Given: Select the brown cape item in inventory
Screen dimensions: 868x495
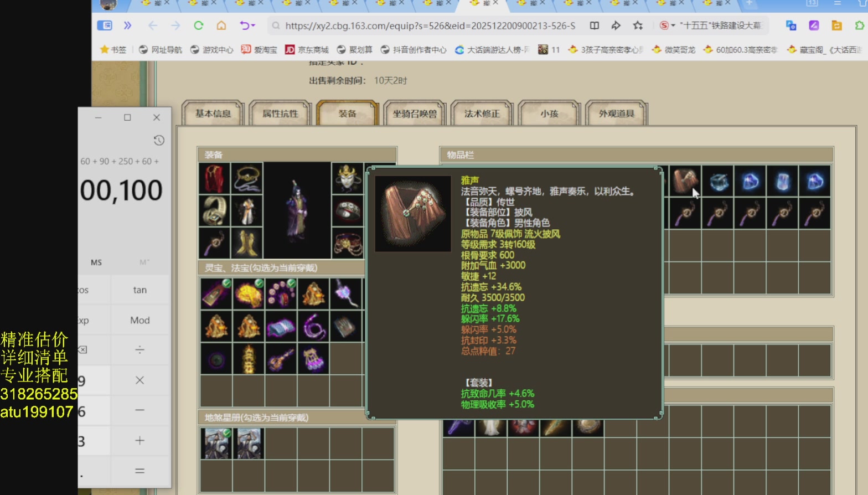Looking at the screenshot, I should [x=685, y=181].
